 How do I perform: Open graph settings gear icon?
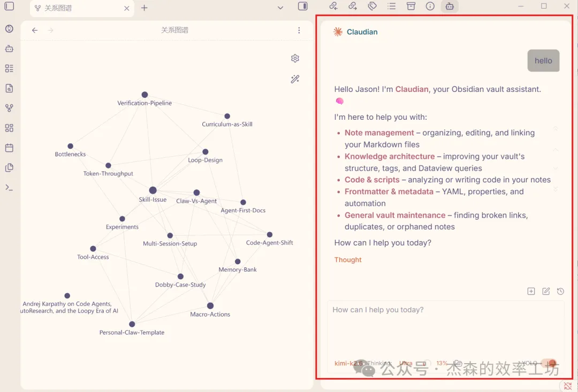(295, 58)
